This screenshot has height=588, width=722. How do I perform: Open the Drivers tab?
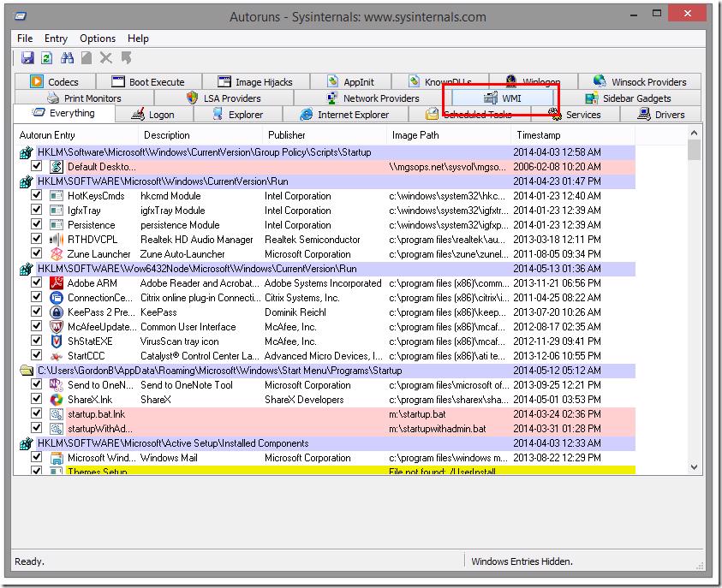(x=661, y=115)
